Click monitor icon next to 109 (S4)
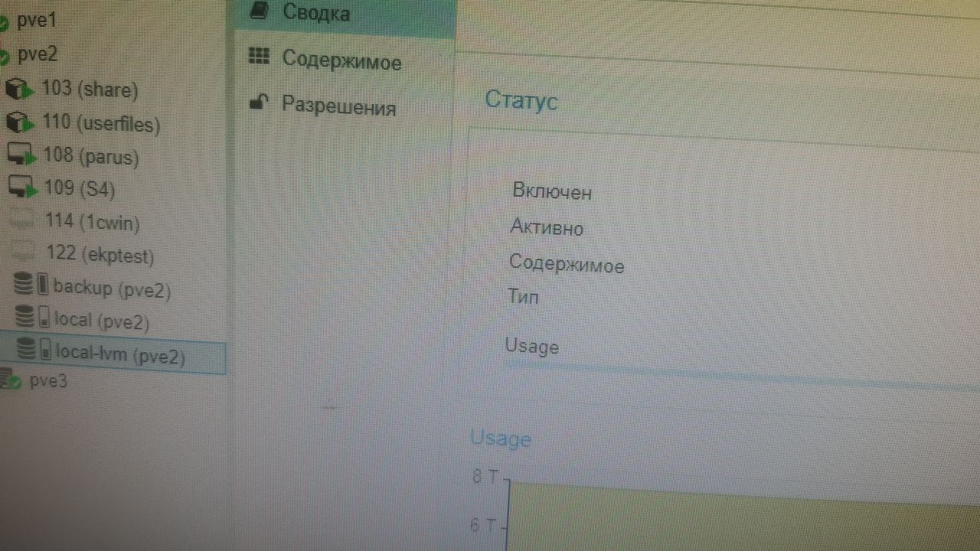 point(22,187)
